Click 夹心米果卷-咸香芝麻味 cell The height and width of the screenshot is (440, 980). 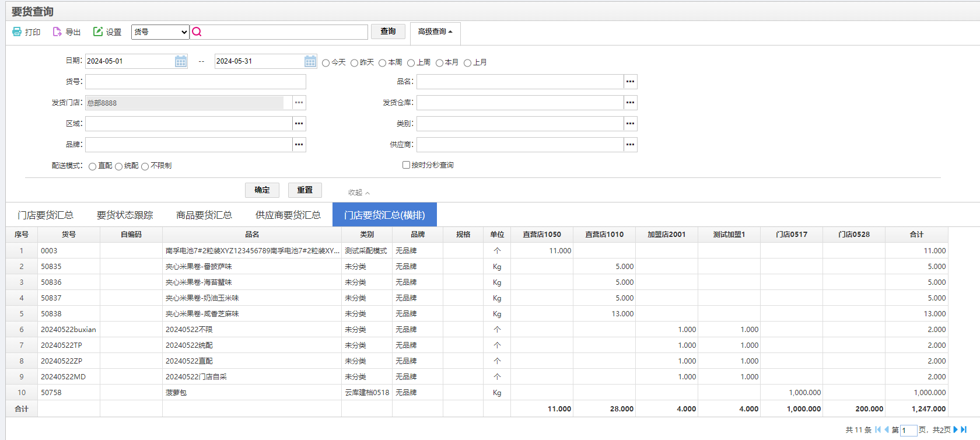coord(252,314)
